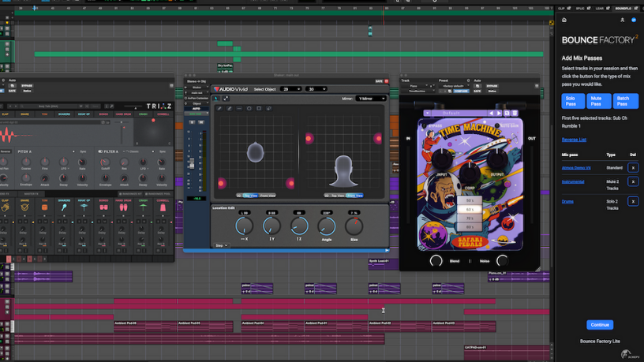Select the Hand Drum pad icon in Triaz

coord(123,207)
